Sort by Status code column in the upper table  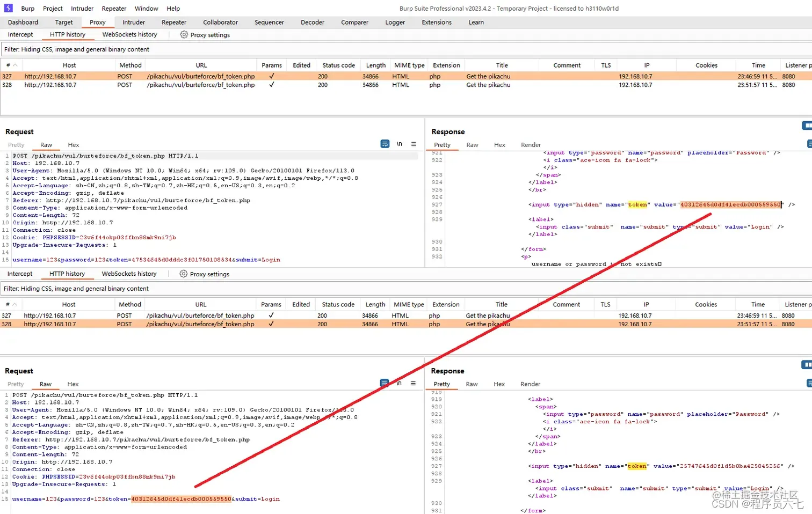point(338,65)
